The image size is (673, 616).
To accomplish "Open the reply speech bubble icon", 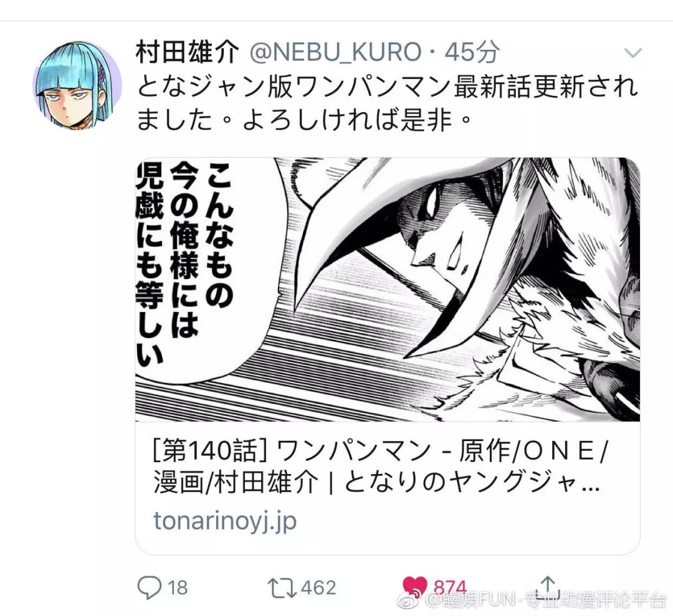I will click(x=150, y=587).
